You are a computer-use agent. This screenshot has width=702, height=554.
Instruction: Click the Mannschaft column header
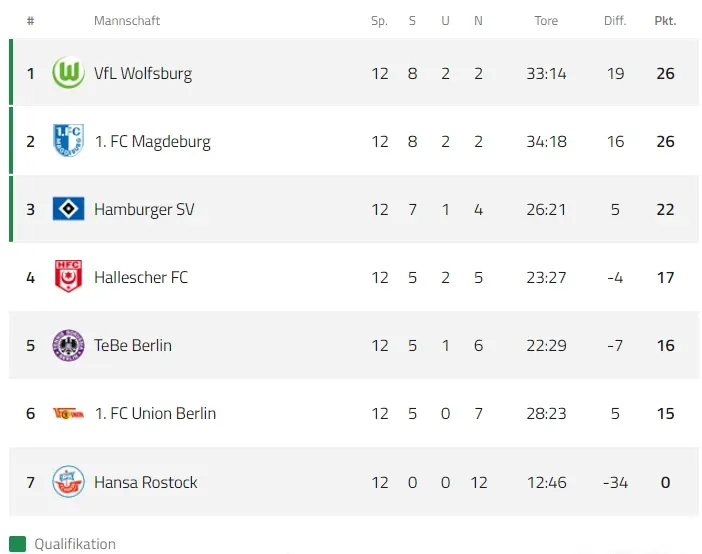point(127,21)
